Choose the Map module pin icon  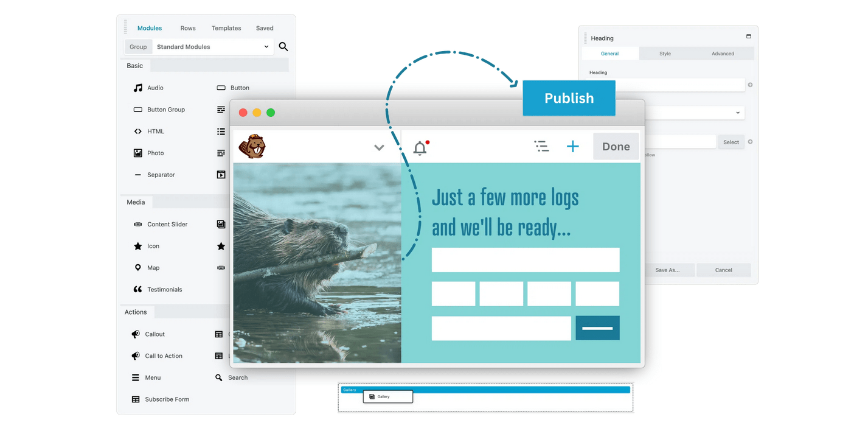tap(138, 268)
